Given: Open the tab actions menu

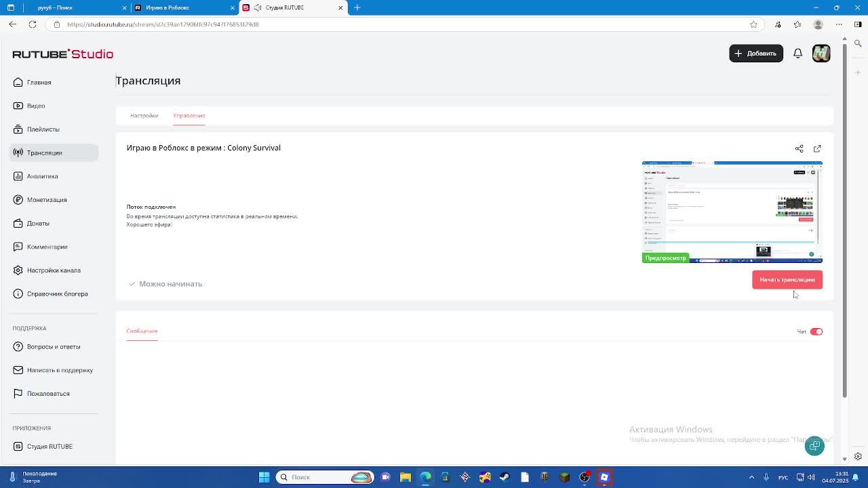Looking at the screenshot, I should pyautogui.click(x=10, y=7).
